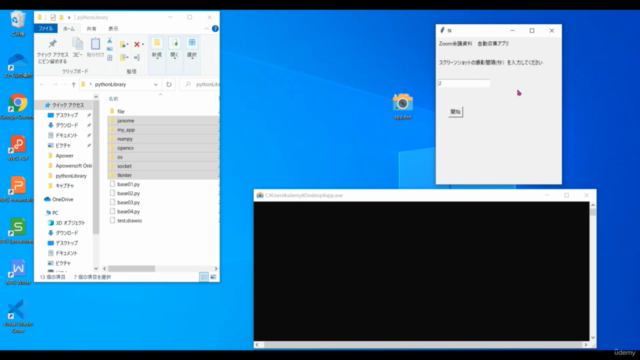Viewport: 640px width, 360px height.
Task: Click the interval entry field in tk window
Action: click(464, 83)
